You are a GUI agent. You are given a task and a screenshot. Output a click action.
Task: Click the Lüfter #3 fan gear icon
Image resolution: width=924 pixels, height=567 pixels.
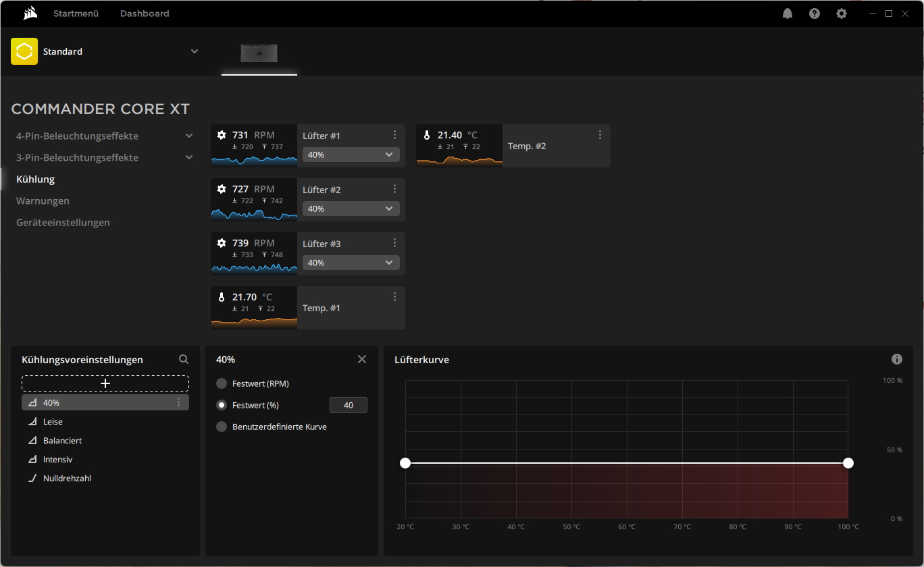tap(222, 243)
